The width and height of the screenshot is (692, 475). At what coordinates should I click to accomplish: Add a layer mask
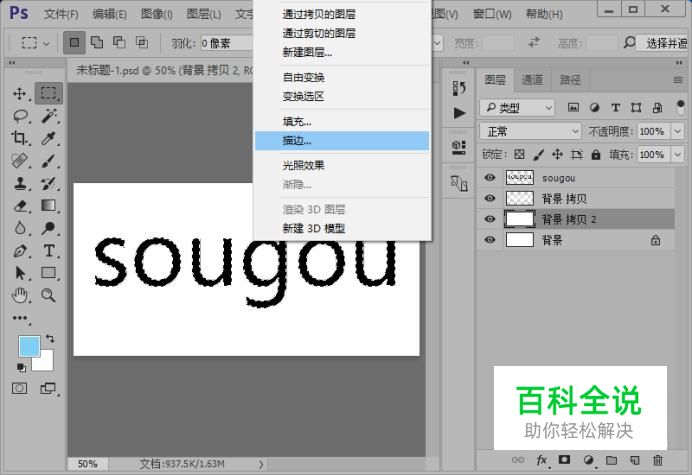(564, 460)
